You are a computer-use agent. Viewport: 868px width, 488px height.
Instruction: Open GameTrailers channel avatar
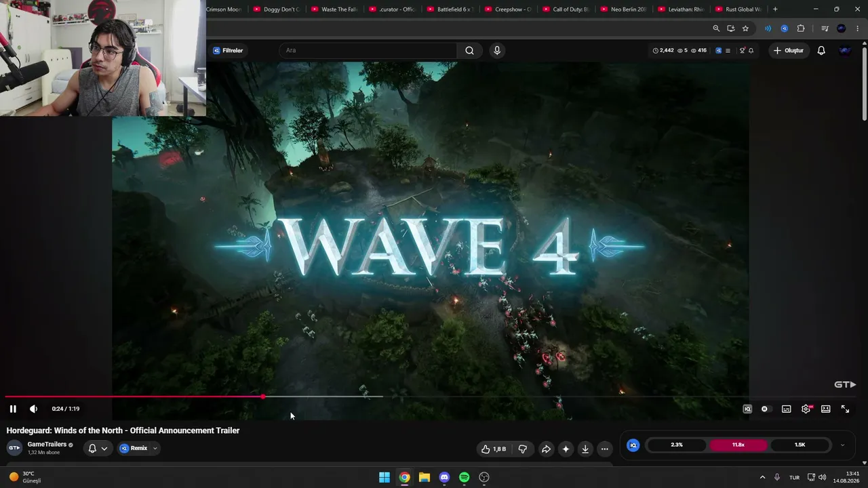click(x=14, y=448)
